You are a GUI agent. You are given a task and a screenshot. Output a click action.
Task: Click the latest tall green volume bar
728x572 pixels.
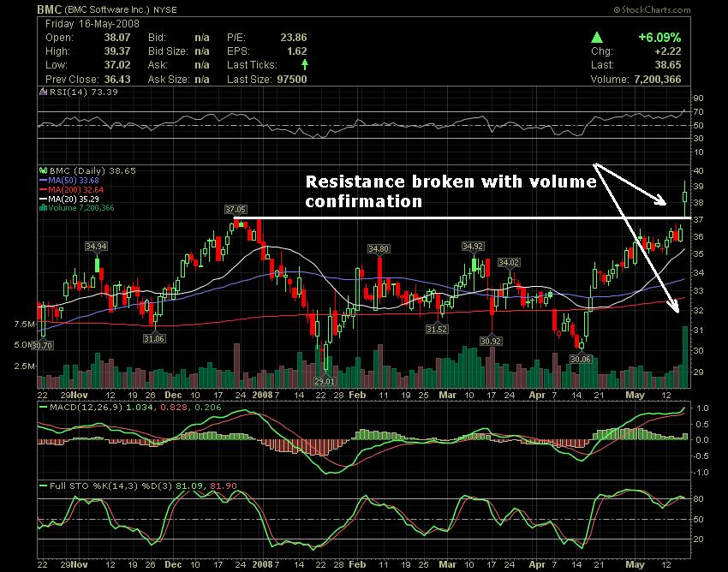point(685,357)
